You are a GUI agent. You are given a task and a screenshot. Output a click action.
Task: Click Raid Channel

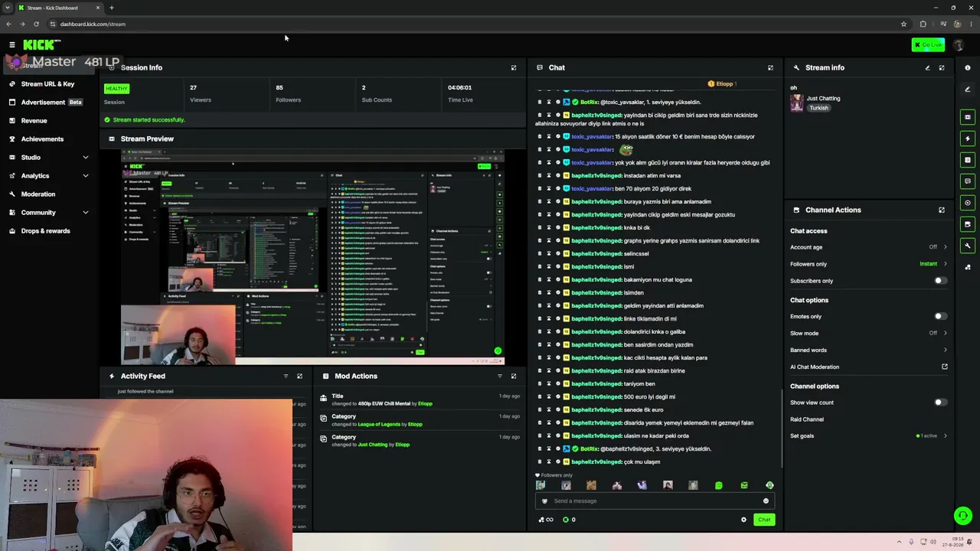807,419
